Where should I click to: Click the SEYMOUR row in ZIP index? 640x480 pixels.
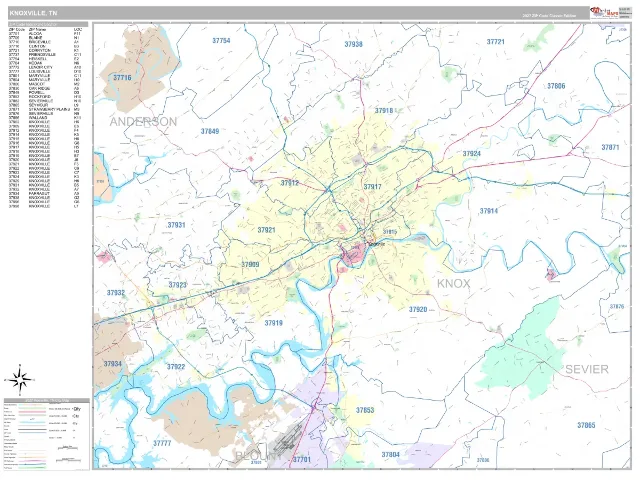pyautogui.click(x=45, y=105)
